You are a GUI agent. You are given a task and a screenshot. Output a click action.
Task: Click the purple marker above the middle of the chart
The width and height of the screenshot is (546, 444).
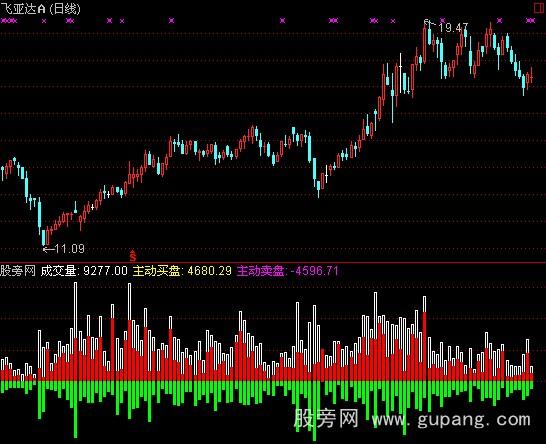pos(282,21)
